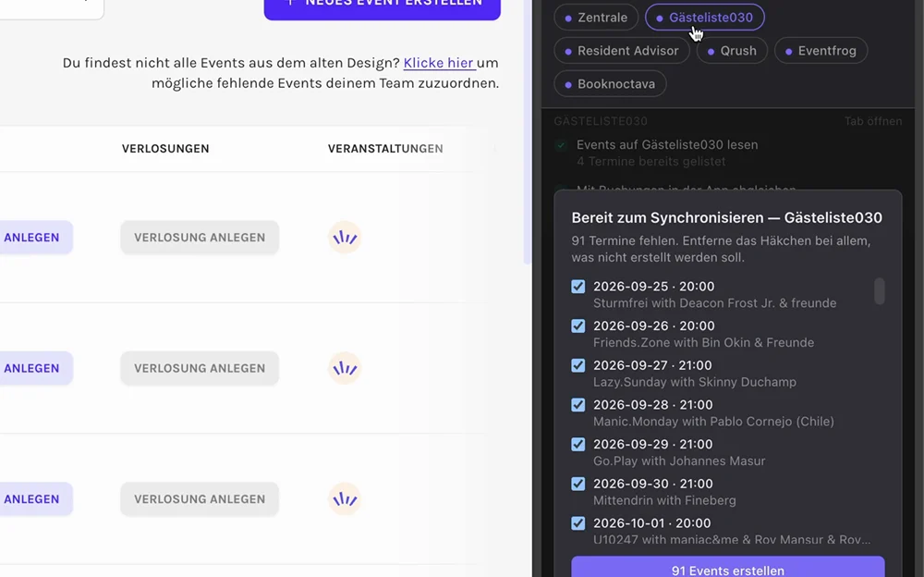The image size is (924, 577).
Task: Click the Verlosungen column header
Action: click(165, 149)
